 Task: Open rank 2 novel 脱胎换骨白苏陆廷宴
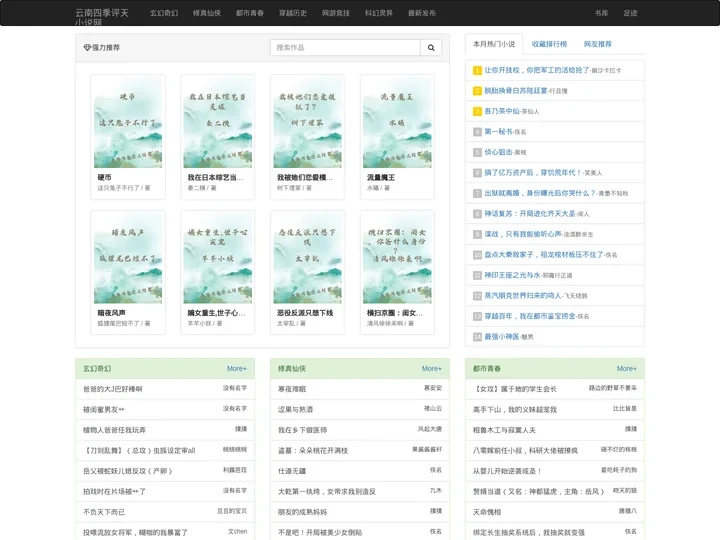[x=516, y=91]
